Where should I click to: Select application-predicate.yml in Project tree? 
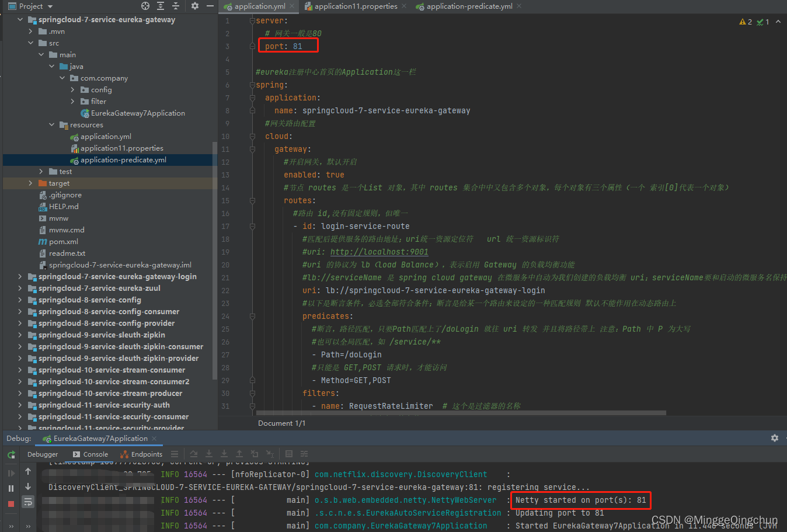(x=118, y=159)
